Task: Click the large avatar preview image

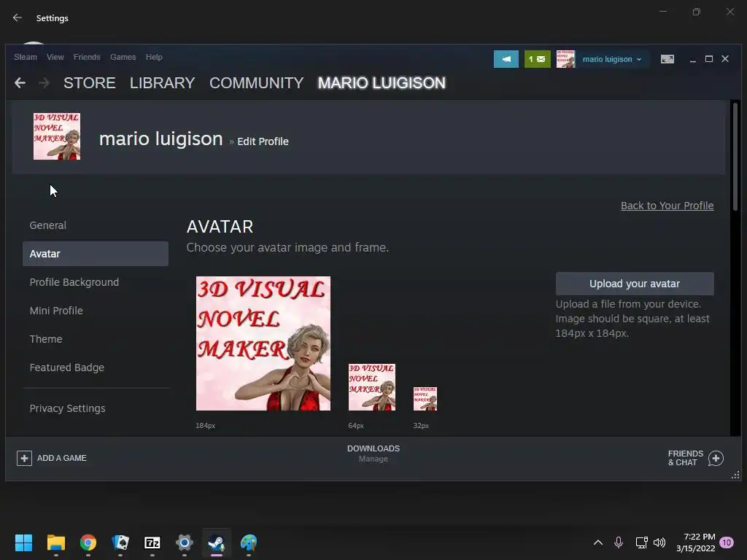Action: (x=263, y=343)
